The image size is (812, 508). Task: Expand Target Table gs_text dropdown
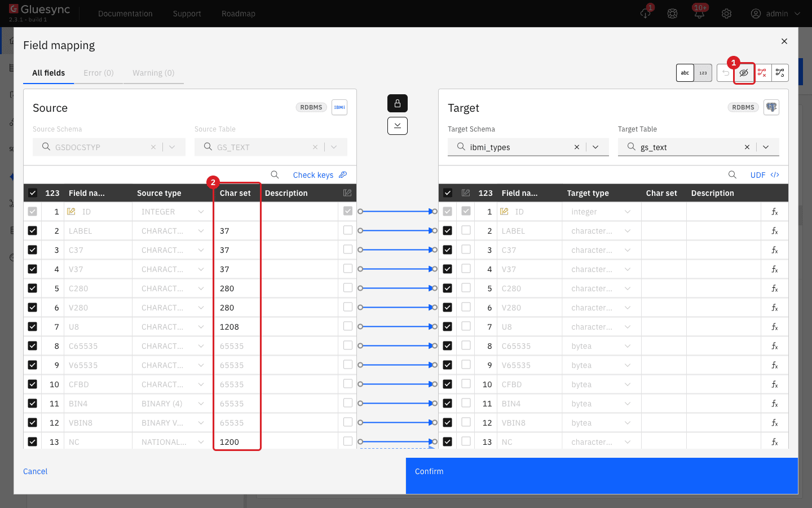tap(766, 147)
